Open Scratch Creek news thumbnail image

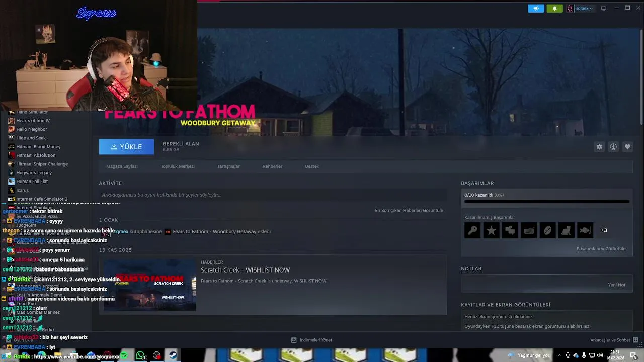[149, 285]
